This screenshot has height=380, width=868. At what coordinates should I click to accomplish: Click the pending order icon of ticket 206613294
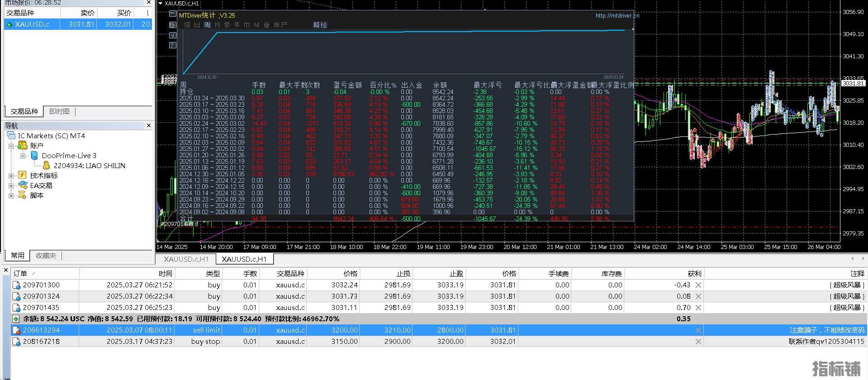pos(16,330)
